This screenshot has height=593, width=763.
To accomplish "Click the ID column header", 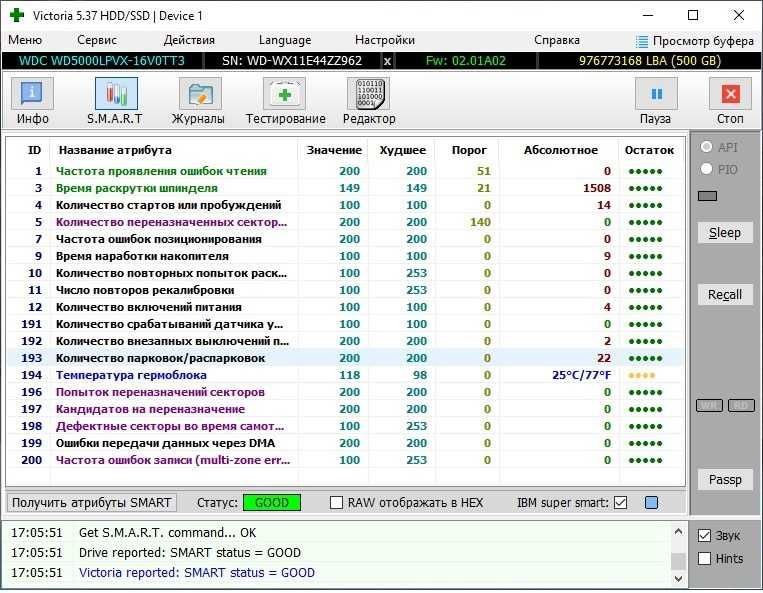I will [34, 150].
